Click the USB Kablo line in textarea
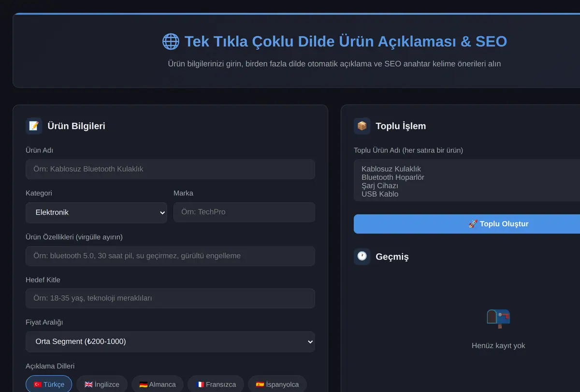This screenshot has width=580, height=392. pos(380,194)
